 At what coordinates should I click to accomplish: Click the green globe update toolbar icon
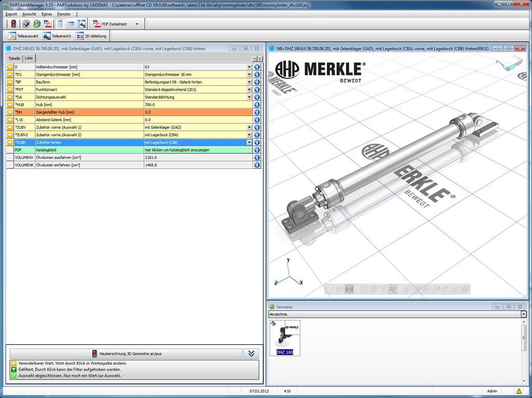coord(37,24)
